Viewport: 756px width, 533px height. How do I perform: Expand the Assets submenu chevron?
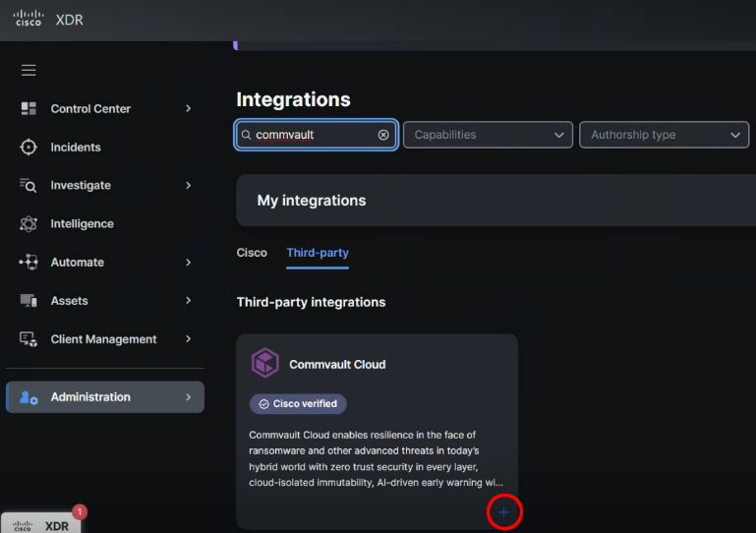pyautogui.click(x=189, y=301)
